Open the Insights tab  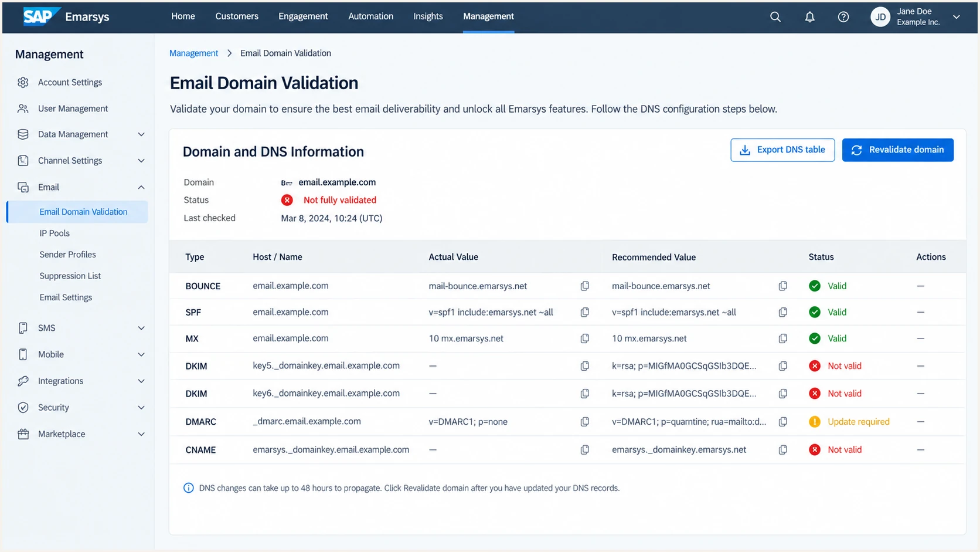[x=428, y=16]
